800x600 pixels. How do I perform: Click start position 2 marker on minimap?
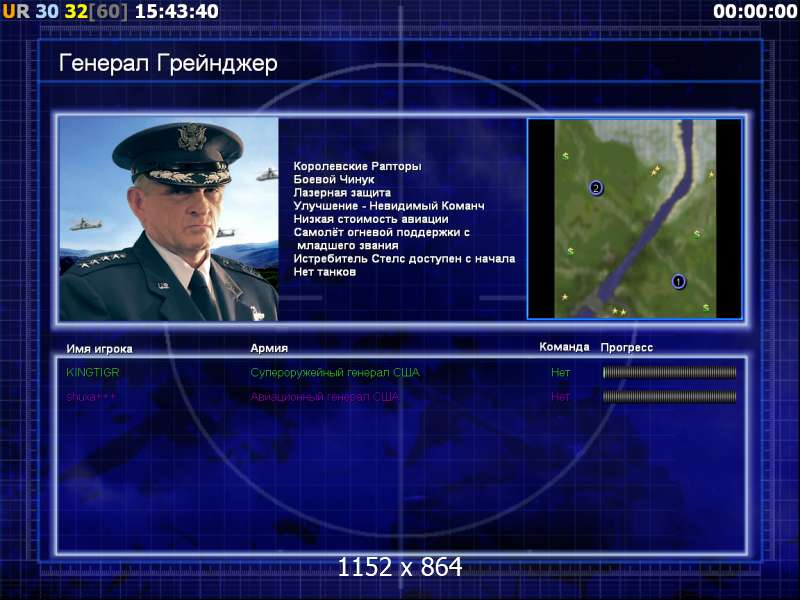pos(595,188)
